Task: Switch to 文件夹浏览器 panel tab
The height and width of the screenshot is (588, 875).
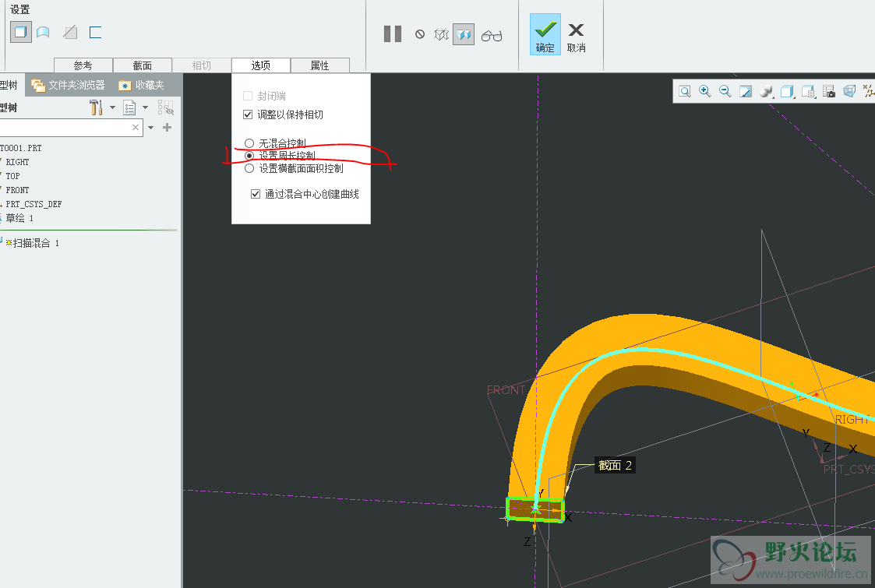Action: coord(69,85)
